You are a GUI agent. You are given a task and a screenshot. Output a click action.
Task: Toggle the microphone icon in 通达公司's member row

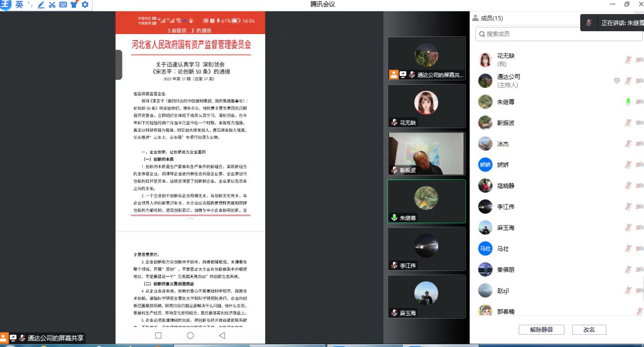(x=628, y=81)
